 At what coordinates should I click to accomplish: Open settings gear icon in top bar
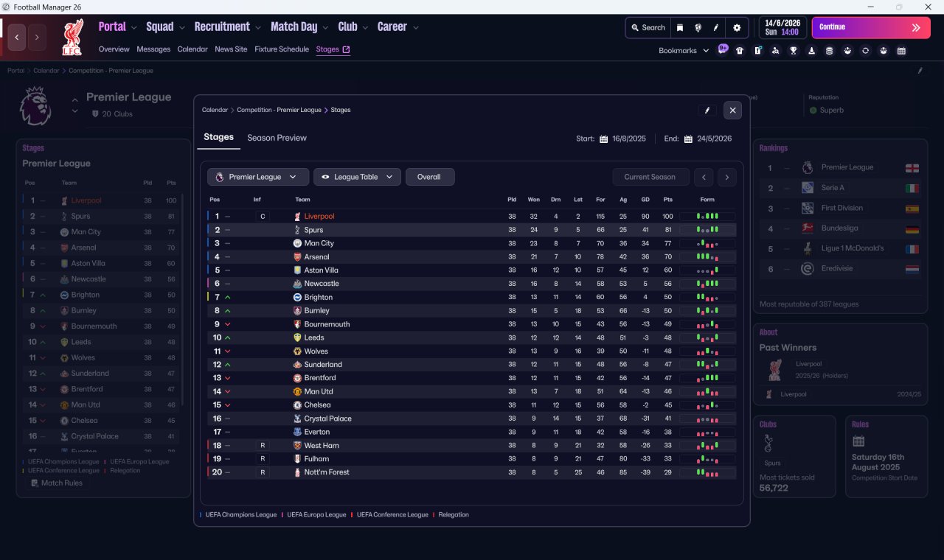click(736, 28)
